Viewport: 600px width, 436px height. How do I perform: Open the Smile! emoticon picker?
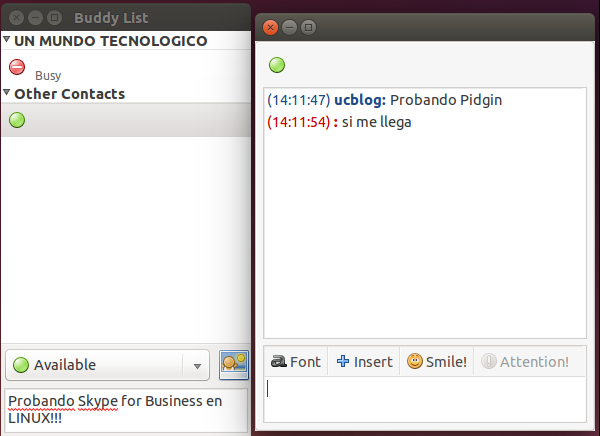pyautogui.click(x=437, y=362)
